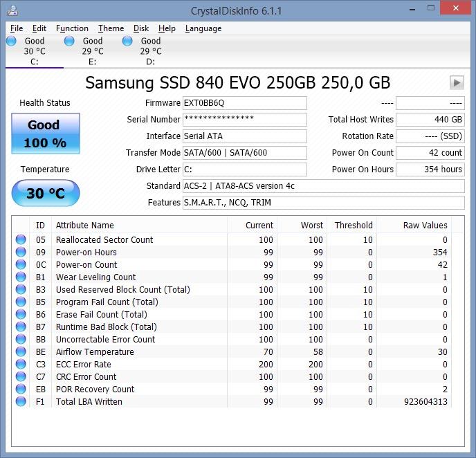Click the Firmware field EXT0BB6Q
Image resolution: width=476 pixels, height=458 pixels.
pos(245,103)
